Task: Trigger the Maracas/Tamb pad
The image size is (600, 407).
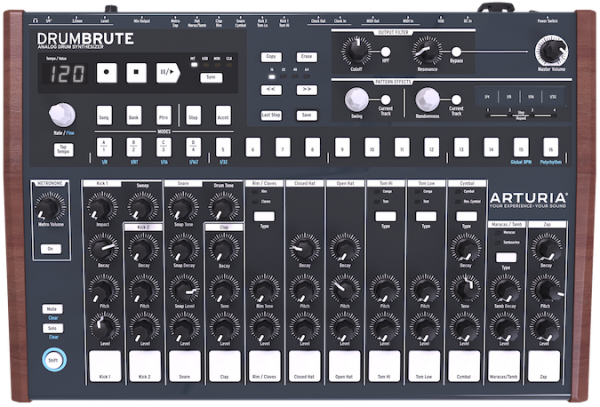Action: click(504, 366)
